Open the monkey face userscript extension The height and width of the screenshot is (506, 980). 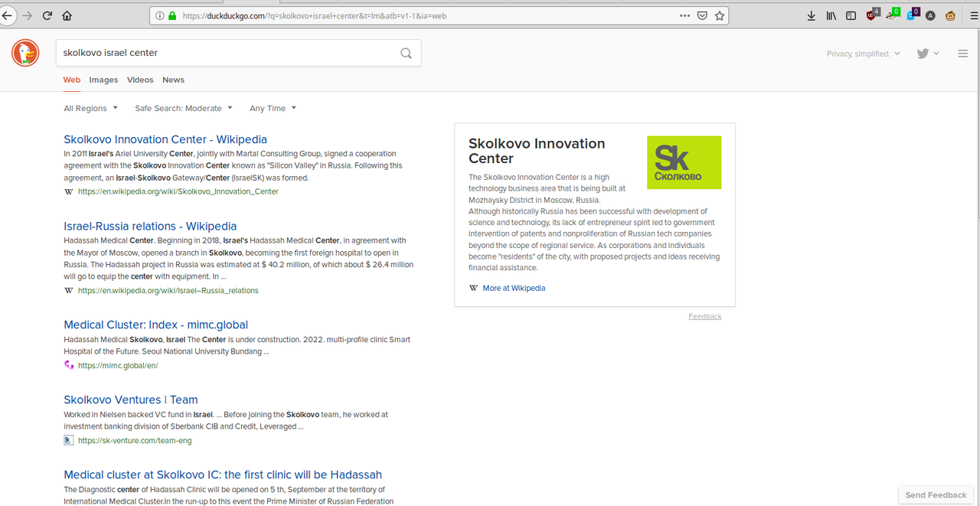950,15
